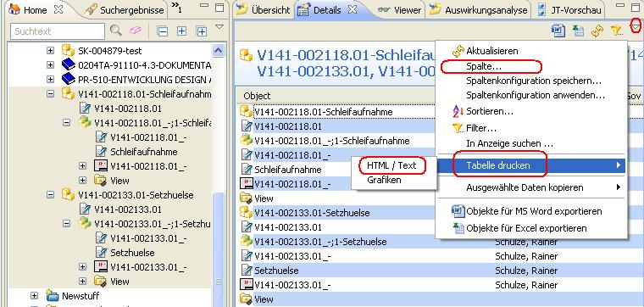Screen dimensions: 644x307
Task: Select V141-002118.01 master form in Home tree
Action: click(x=127, y=109)
